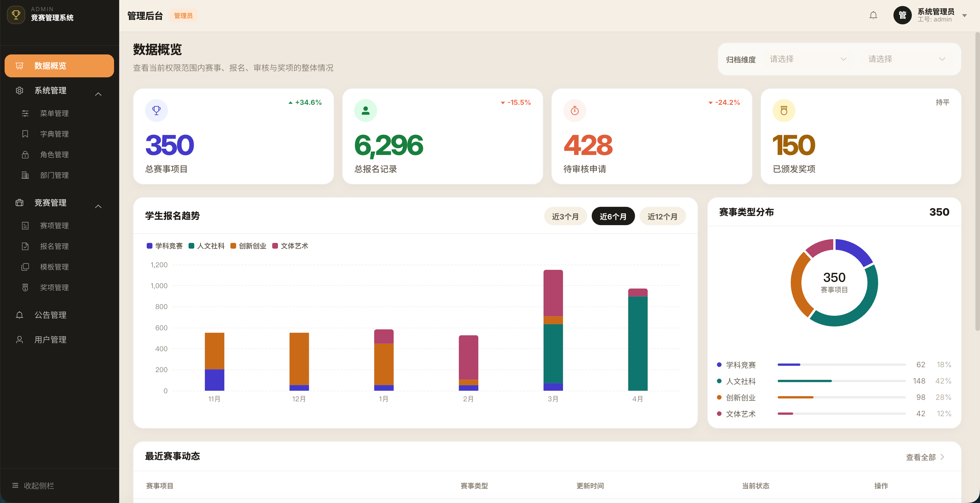Click the 创新创业 progress bar in distribution

[x=842, y=397]
